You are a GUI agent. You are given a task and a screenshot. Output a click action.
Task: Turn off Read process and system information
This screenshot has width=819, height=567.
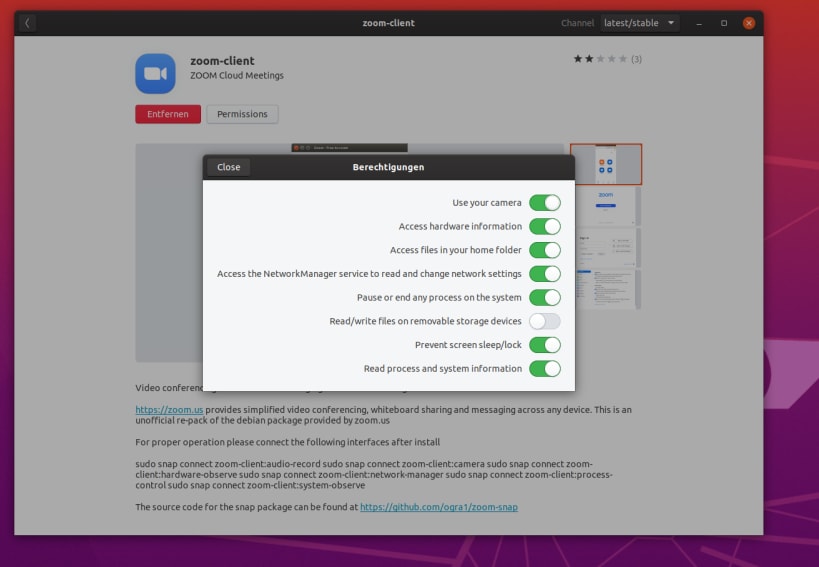(x=545, y=369)
